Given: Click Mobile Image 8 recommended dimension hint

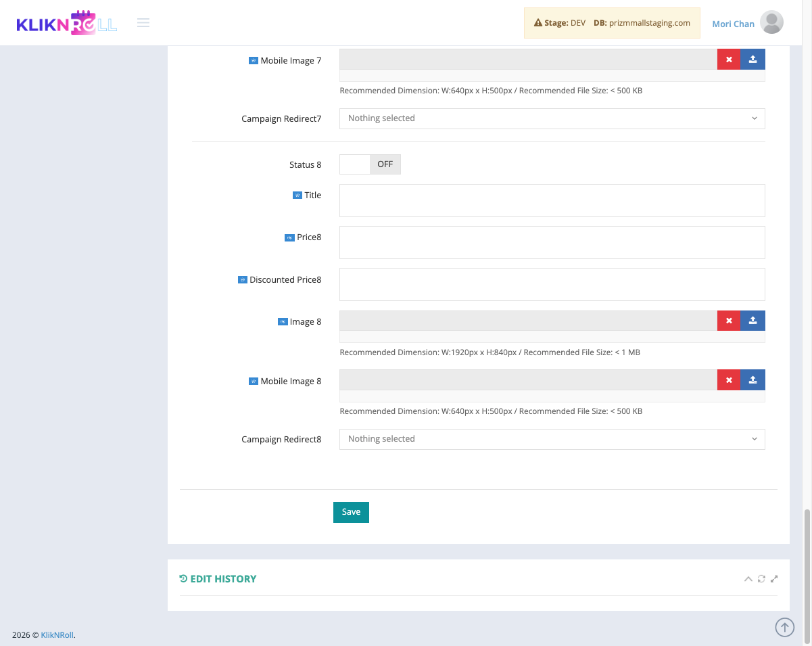Looking at the screenshot, I should tap(491, 411).
